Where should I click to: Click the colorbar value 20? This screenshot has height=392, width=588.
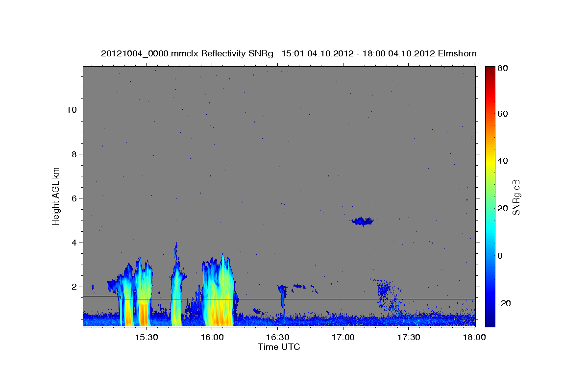coord(502,208)
